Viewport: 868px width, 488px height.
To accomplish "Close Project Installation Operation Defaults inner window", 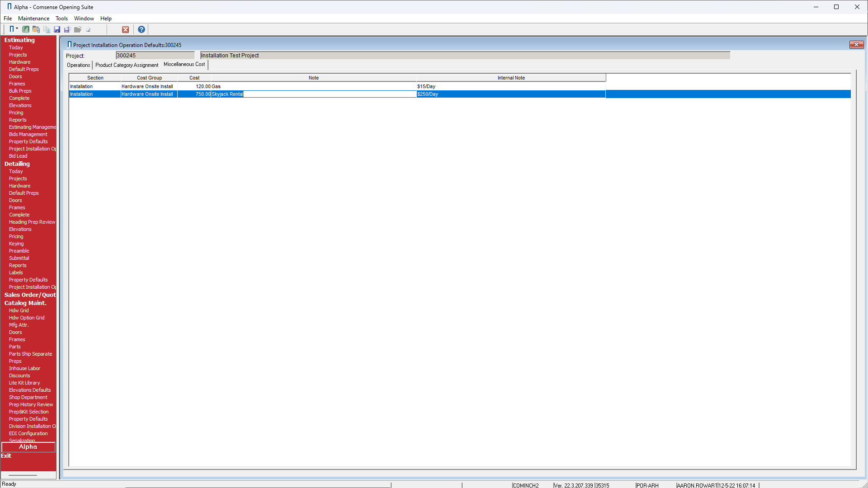I will pyautogui.click(x=856, y=44).
